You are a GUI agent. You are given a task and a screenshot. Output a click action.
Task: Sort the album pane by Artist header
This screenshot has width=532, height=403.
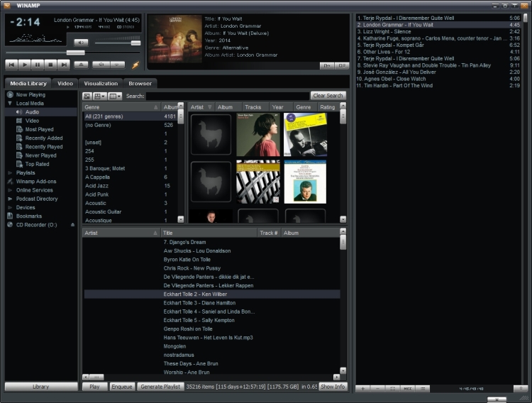201,107
